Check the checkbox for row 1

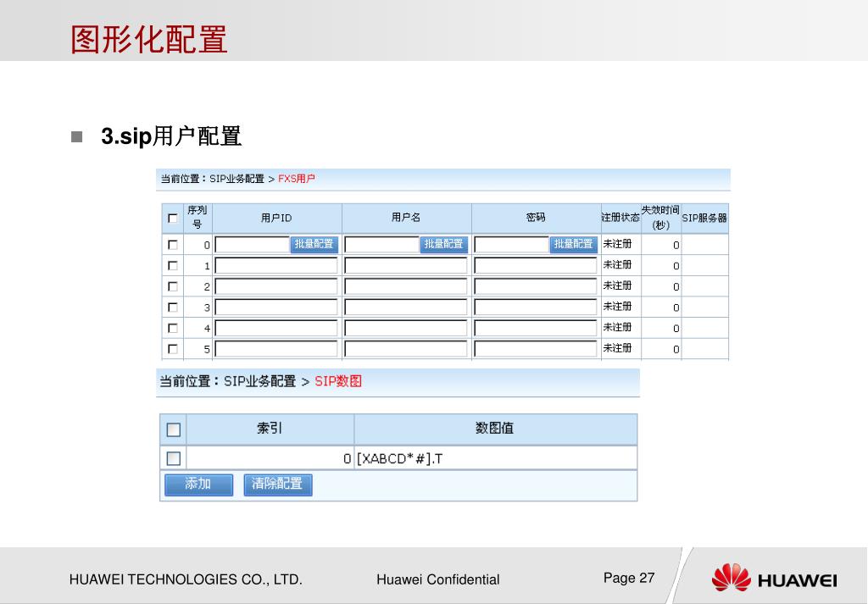[x=173, y=265]
